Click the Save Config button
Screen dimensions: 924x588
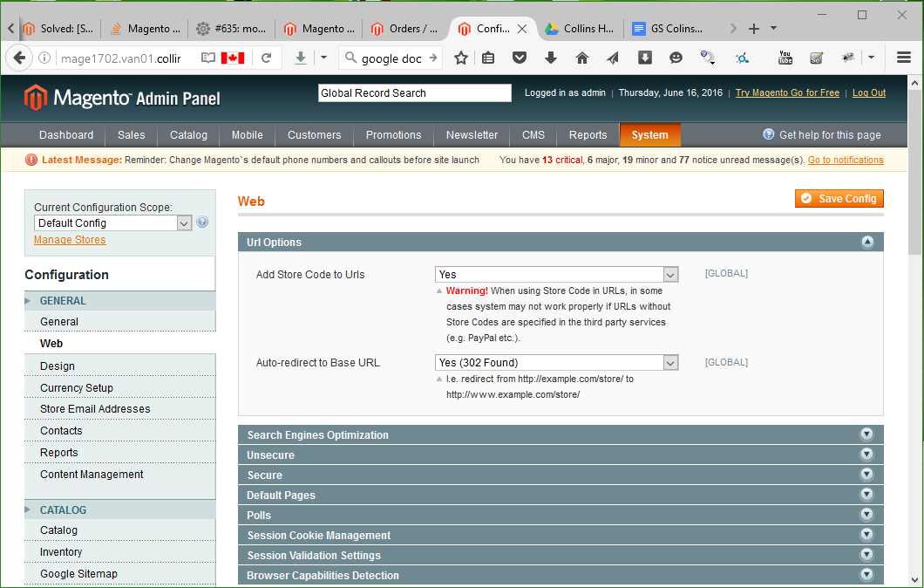[839, 199]
